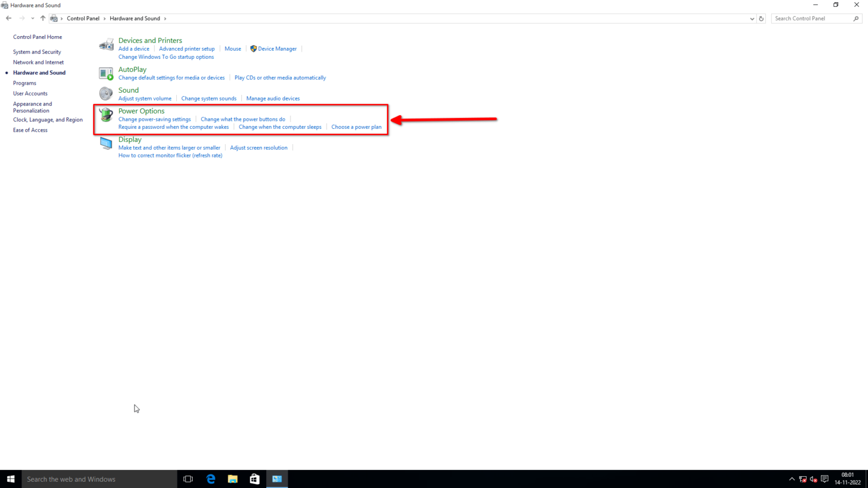The image size is (868, 488).
Task: Open File Explorer from the taskbar
Action: (x=233, y=479)
